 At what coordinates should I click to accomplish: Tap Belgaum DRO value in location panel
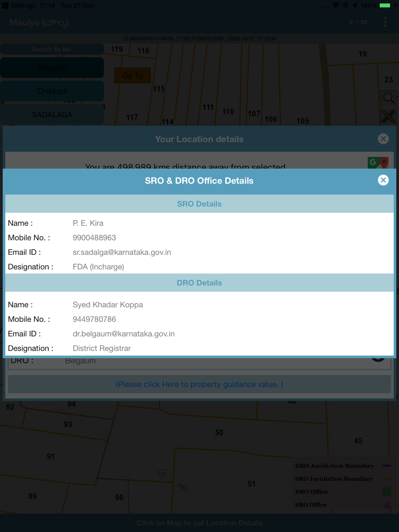[x=80, y=361]
